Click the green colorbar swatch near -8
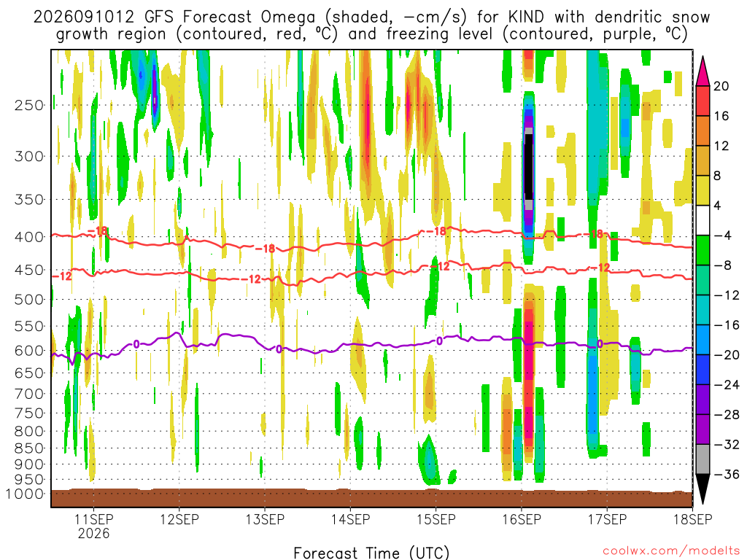The height and width of the screenshot is (560, 747). coord(703,250)
